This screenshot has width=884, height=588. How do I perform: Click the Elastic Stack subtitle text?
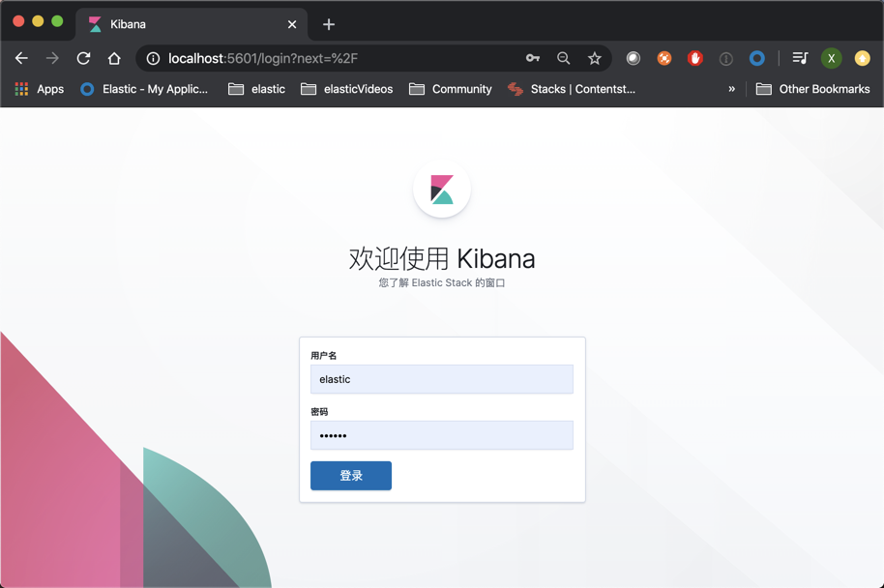tap(441, 283)
